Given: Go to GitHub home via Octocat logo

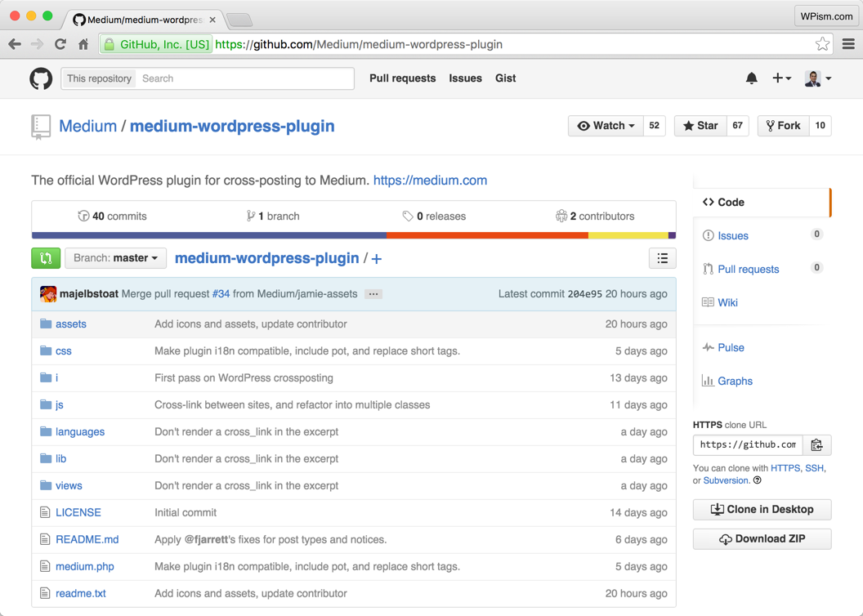Looking at the screenshot, I should [41, 78].
